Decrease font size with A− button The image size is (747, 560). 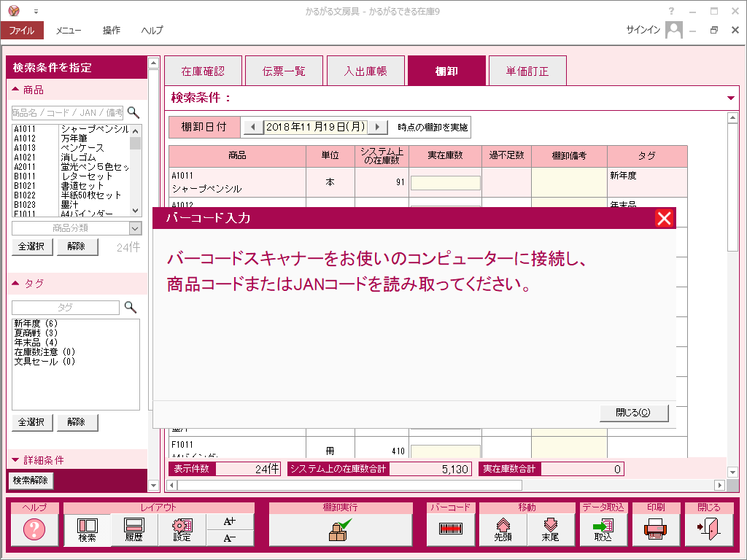(x=230, y=537)
